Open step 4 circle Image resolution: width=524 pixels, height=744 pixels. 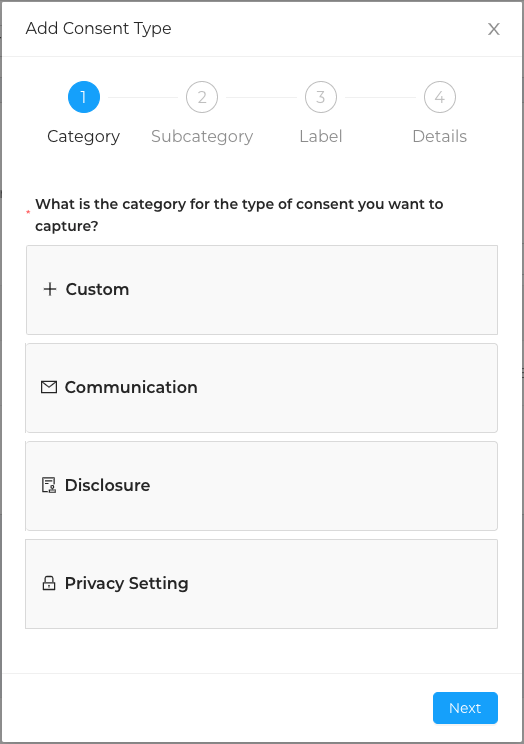click(440, 97)
